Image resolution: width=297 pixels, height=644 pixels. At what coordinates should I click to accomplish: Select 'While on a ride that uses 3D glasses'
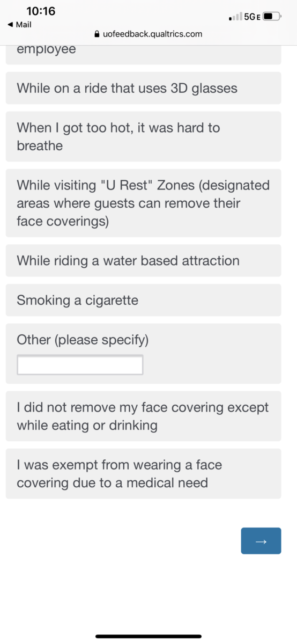coord(143,88)
